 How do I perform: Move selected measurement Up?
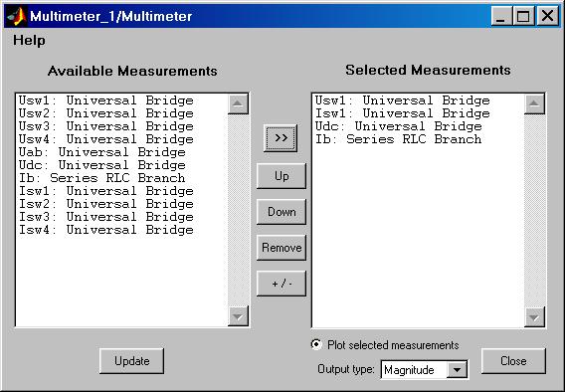(x=282, y=176)
